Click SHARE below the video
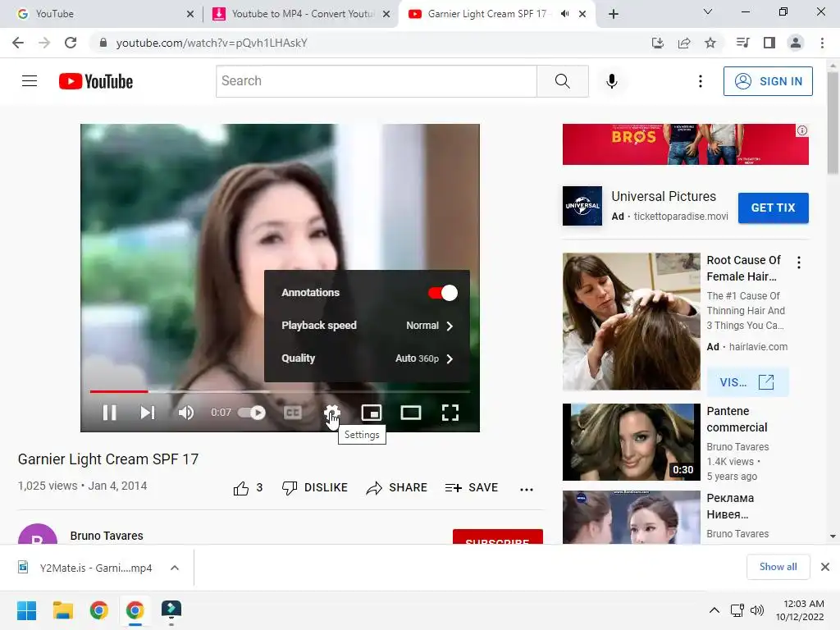Image resolution: width=840 pixels, height=630 pixels. pyautogui.click(x=396, y=488)
